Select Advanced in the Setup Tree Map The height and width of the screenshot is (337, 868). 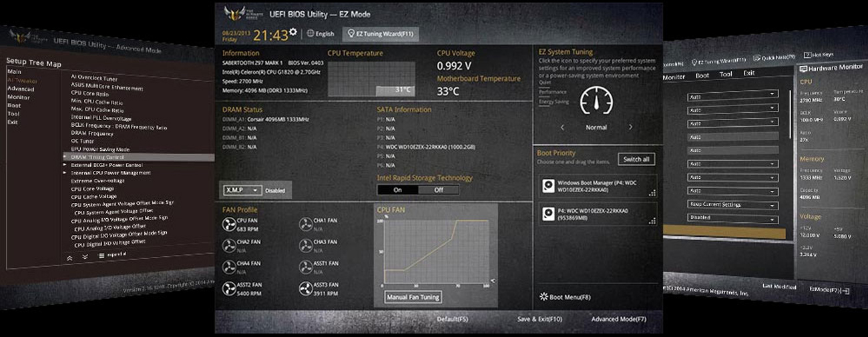tap(21, 89)
